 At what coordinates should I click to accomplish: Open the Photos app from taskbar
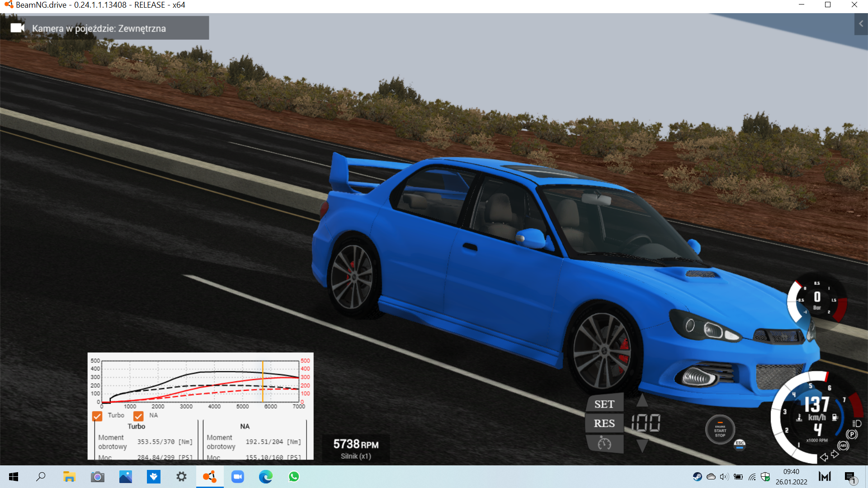coord(125,477)
